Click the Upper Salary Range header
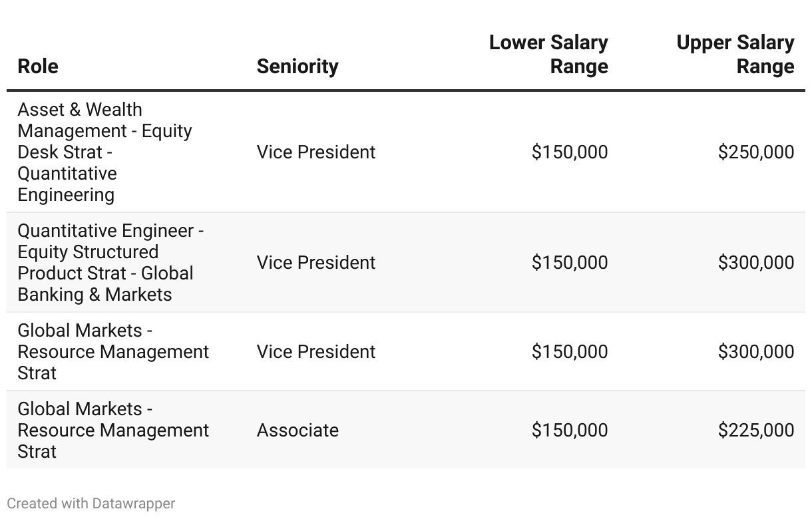The image size is (812, 519). (735, 55)
